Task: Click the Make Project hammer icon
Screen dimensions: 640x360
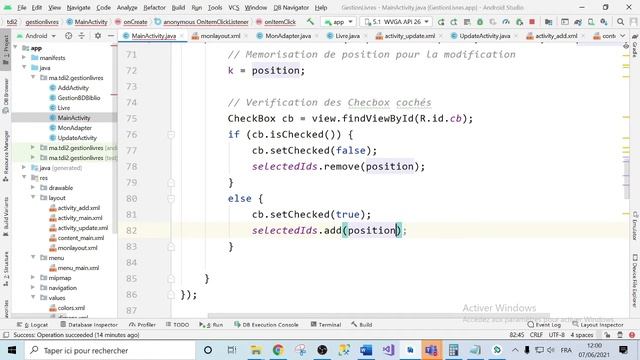Action: coord(311,22)
